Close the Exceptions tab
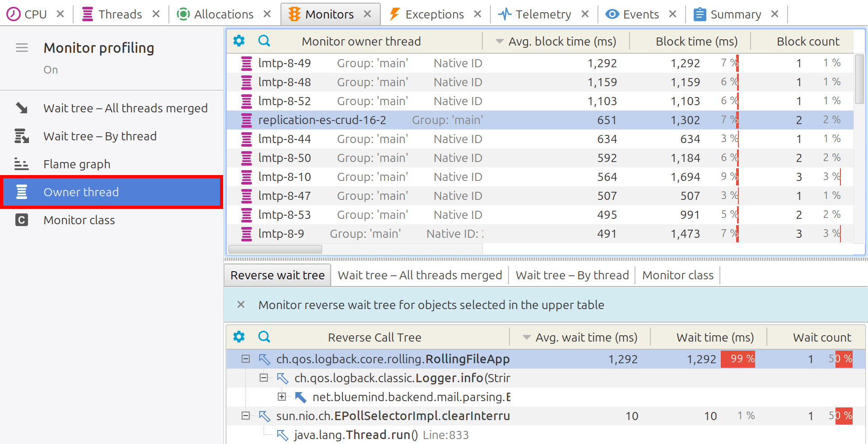Screen dimensions: 868x444 pos(477,14)
